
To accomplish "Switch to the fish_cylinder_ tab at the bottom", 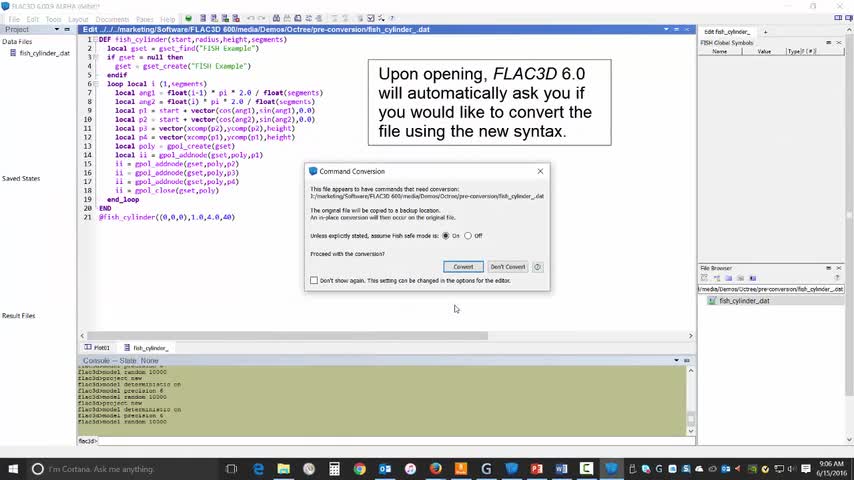I will coord(146,348).
